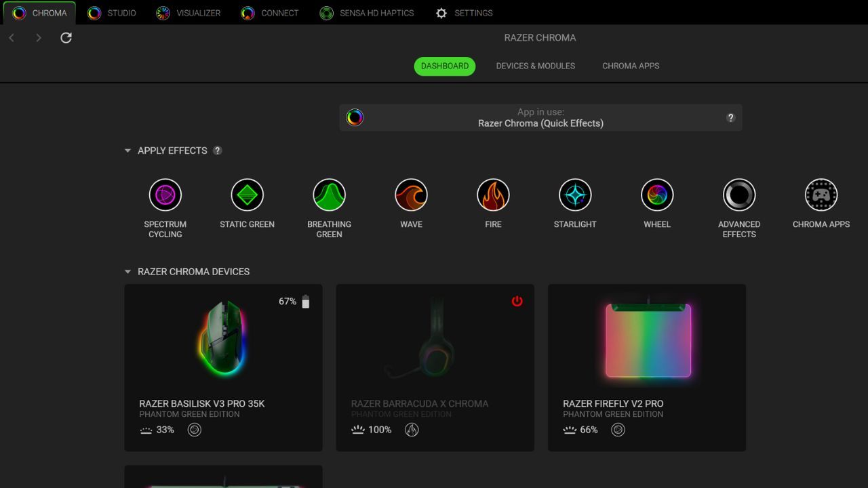This screenshot has width=868, height=488.
Task: Open Advanced Effects
Action: 739,195
